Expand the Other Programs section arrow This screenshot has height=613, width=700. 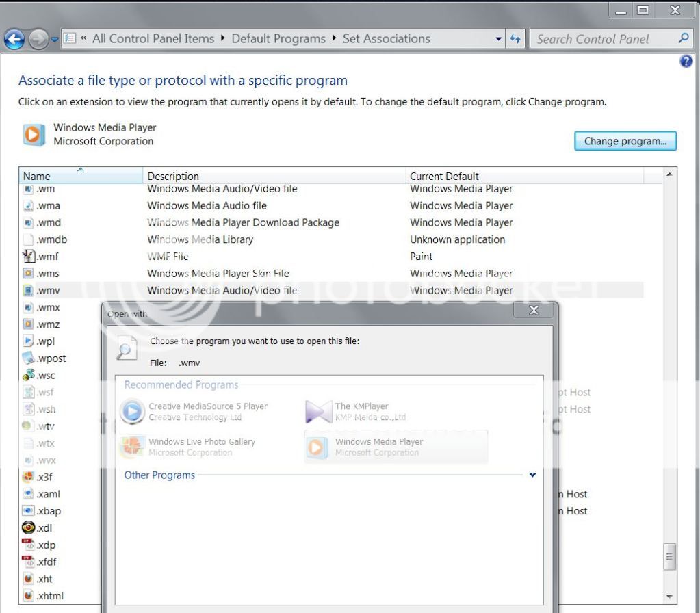click(532, 475)
